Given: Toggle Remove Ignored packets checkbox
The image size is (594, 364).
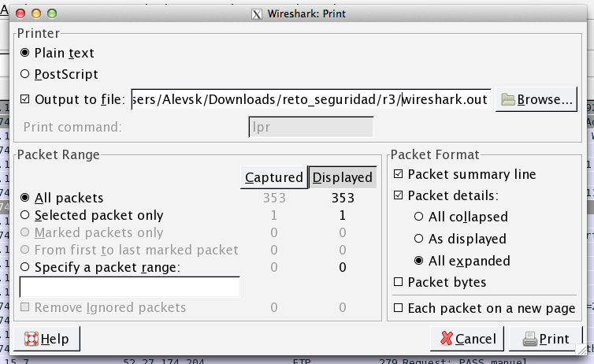Looking at the screenshot, I should (25, 307).
